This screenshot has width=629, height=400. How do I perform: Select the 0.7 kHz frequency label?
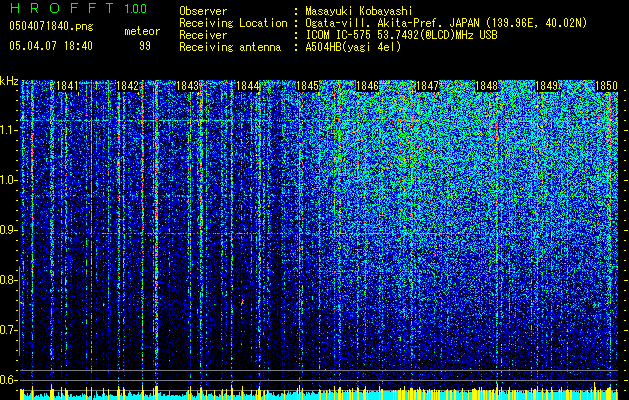(x=9, y=330)
